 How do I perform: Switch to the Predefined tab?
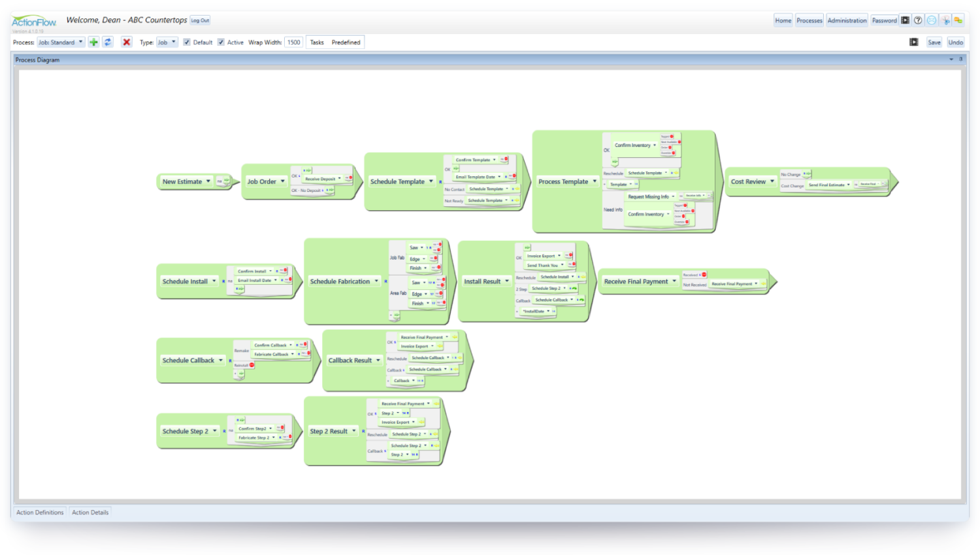(346, 42)
